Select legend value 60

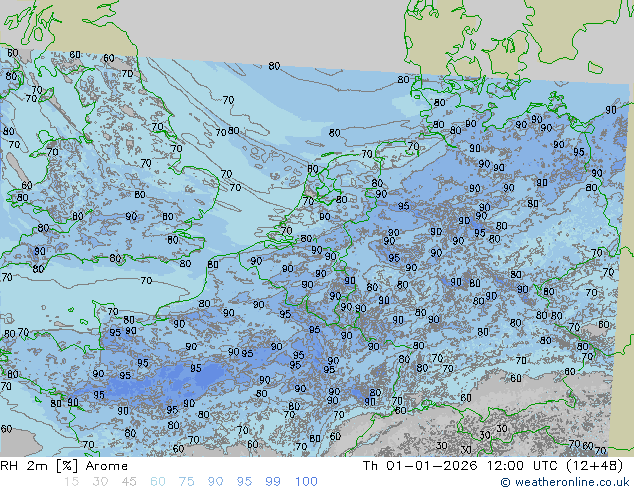coord(158,482)
